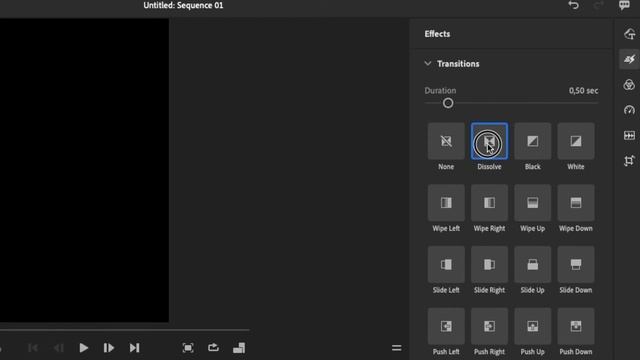Click the Effects panel heading

click(x=437, y=34)
